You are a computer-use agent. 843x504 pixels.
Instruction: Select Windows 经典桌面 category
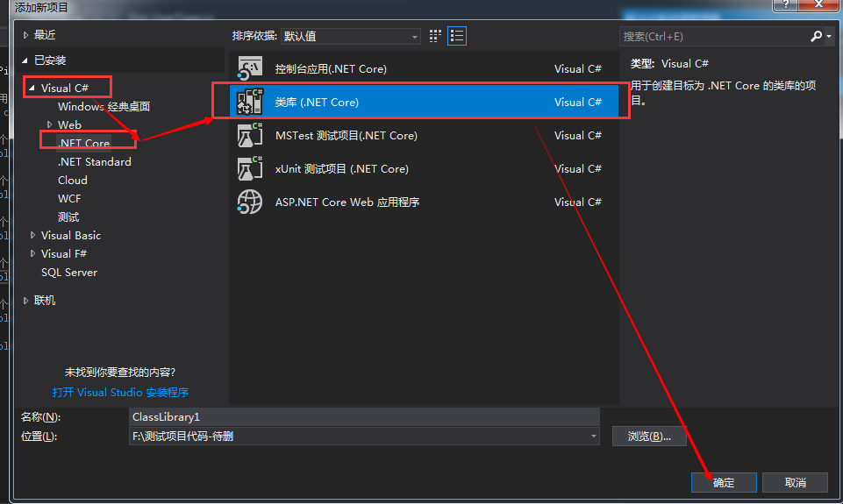coord(104,106)
